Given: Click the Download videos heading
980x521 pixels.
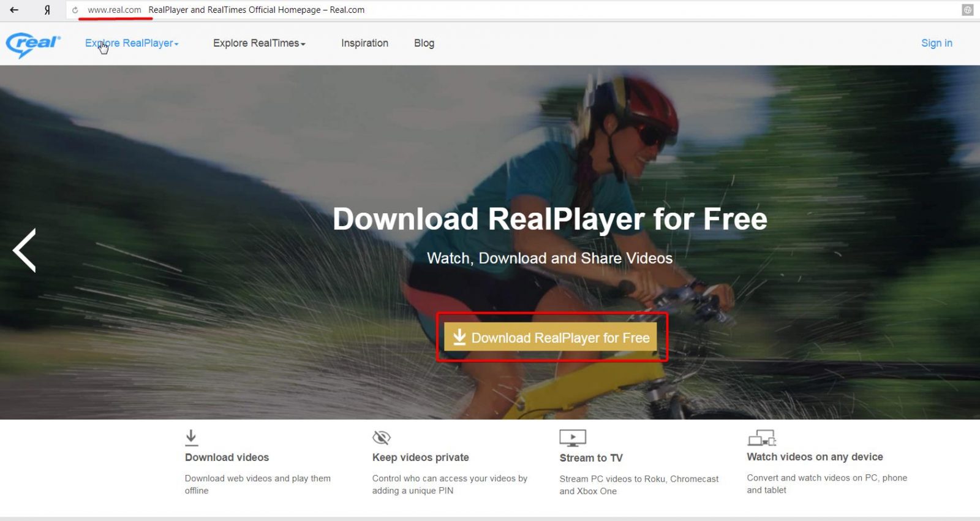Looking at the screenshot, I should coord(227,457).
